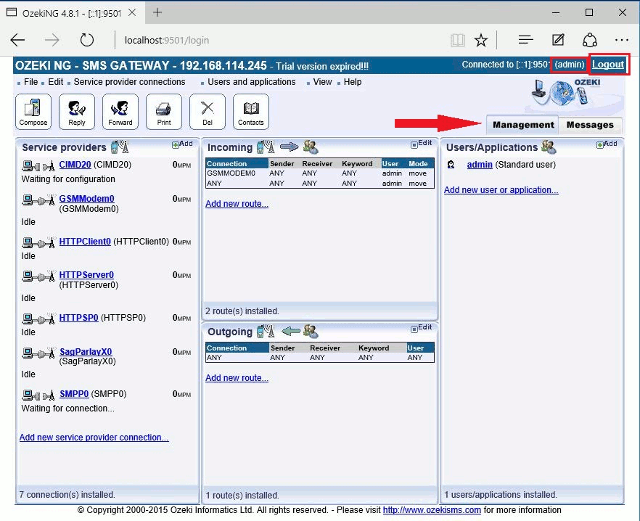Click the favorites star icon
The height and width of the screenshot is (521, 640).
tap(481, 40)
